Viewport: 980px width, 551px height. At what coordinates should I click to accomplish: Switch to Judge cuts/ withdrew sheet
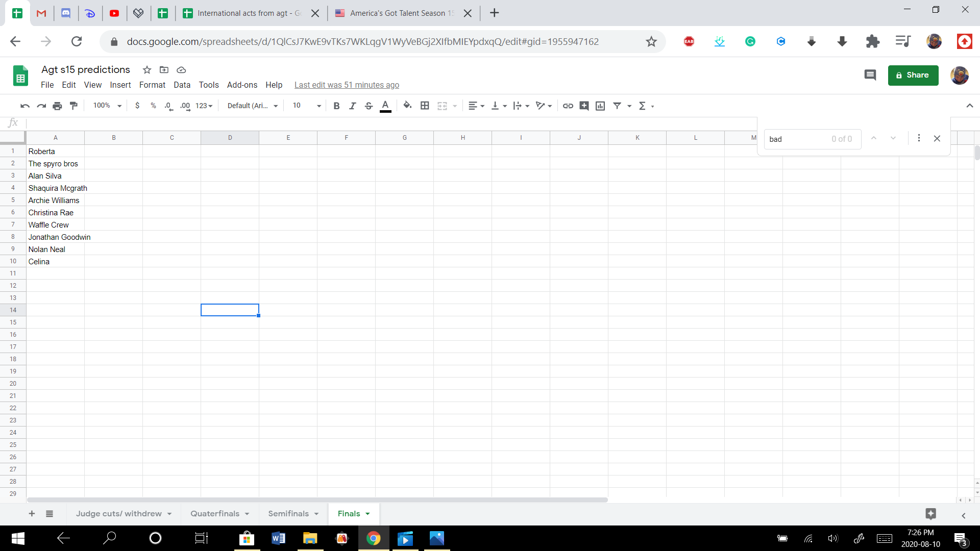coord(119,514)
